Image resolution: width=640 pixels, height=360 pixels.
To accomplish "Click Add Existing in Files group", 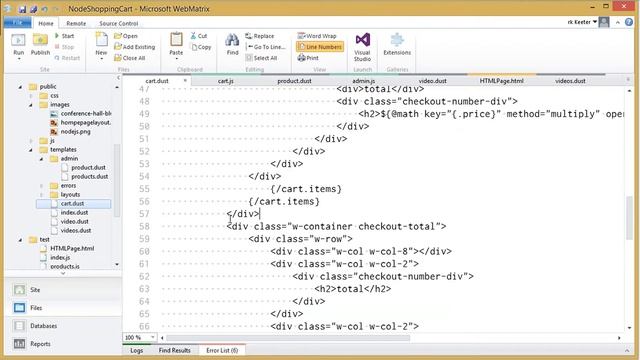I will [x=135, y=47].
